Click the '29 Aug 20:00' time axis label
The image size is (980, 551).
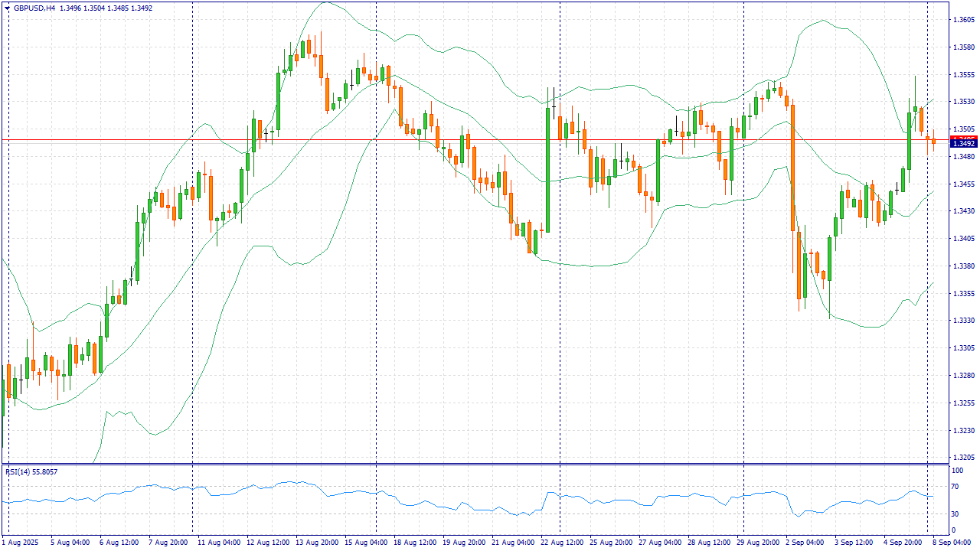756,542
